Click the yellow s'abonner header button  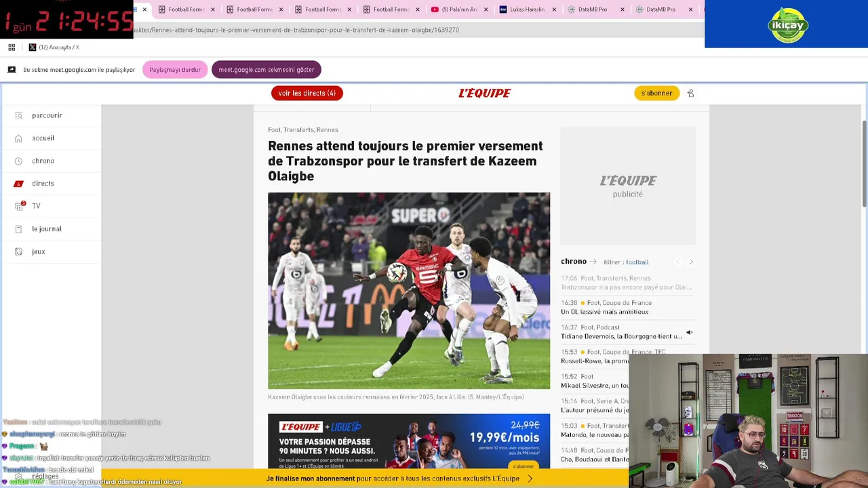tap(656, 94)
